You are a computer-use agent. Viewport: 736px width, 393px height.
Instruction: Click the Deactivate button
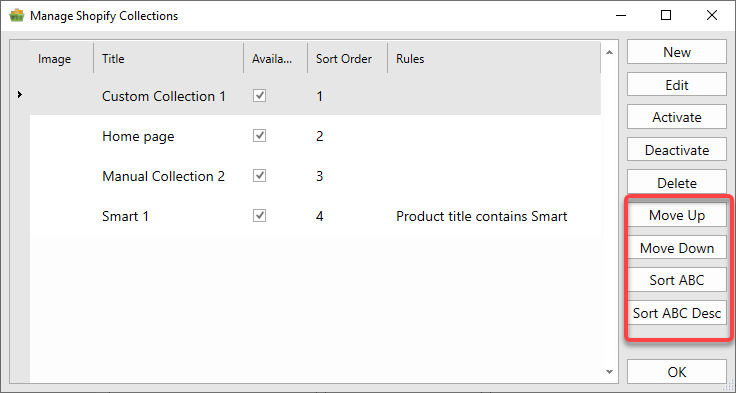pyautogui.click(x=677, y=150)
